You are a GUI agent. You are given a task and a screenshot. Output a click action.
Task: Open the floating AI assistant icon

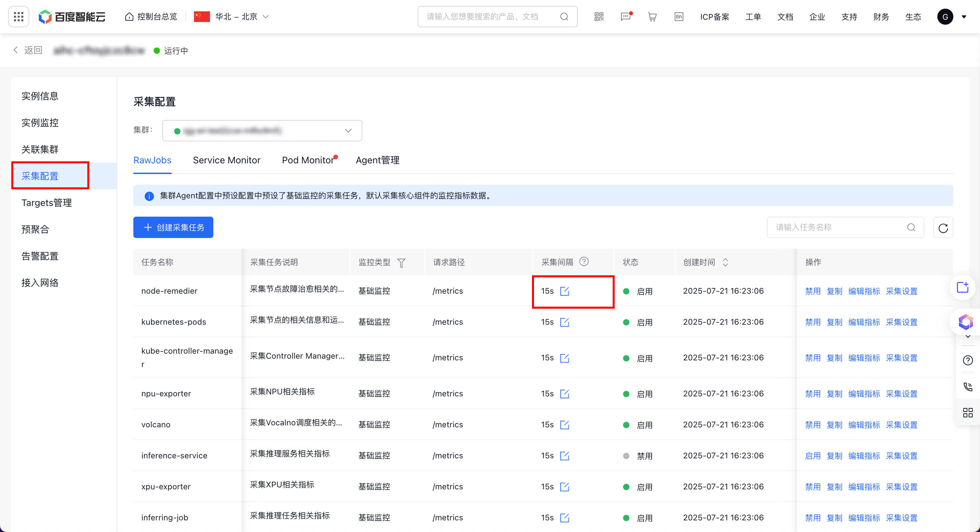coord(965,322)
